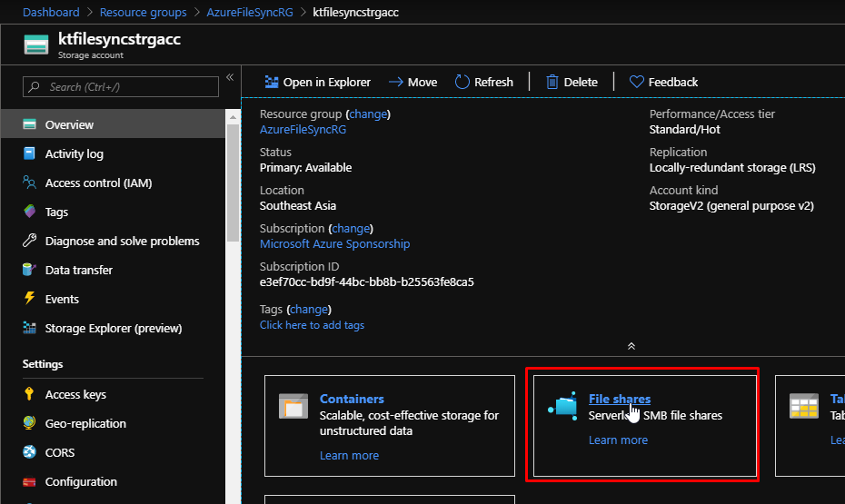The image size is (845, 504).
Task: Click the Open in Explorer button label
Action: point(326,82)
